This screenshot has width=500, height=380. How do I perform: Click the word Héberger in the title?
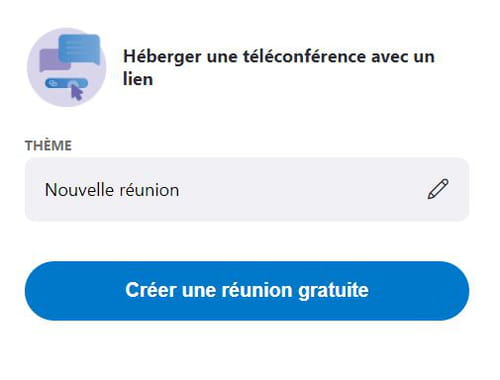point(162,57)
